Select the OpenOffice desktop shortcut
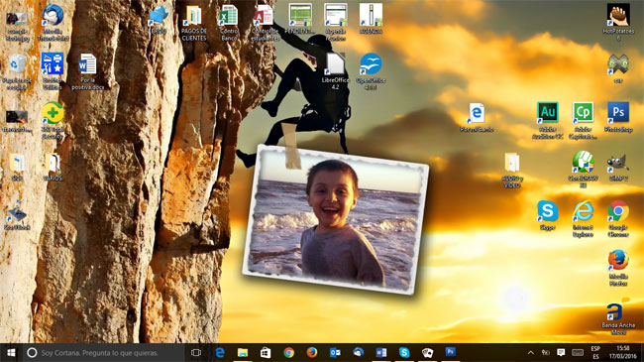The image size is (644, 362). (x=371, y=72)
